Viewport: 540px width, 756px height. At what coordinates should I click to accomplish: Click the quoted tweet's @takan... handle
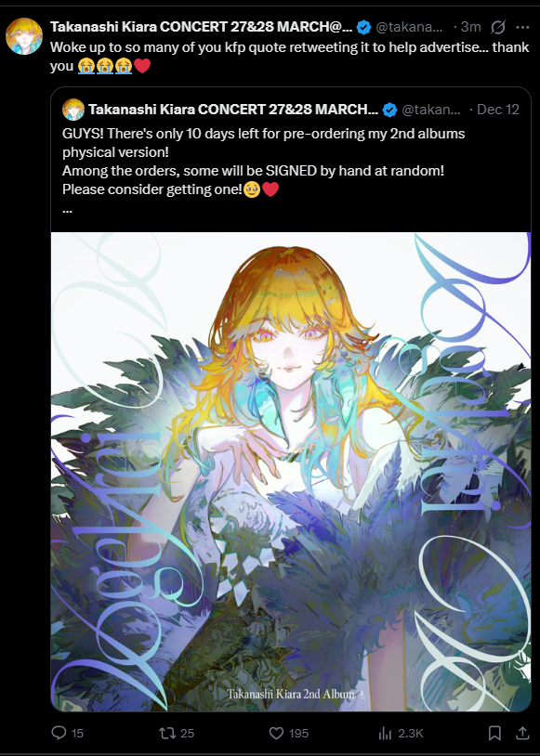[431, 110]
